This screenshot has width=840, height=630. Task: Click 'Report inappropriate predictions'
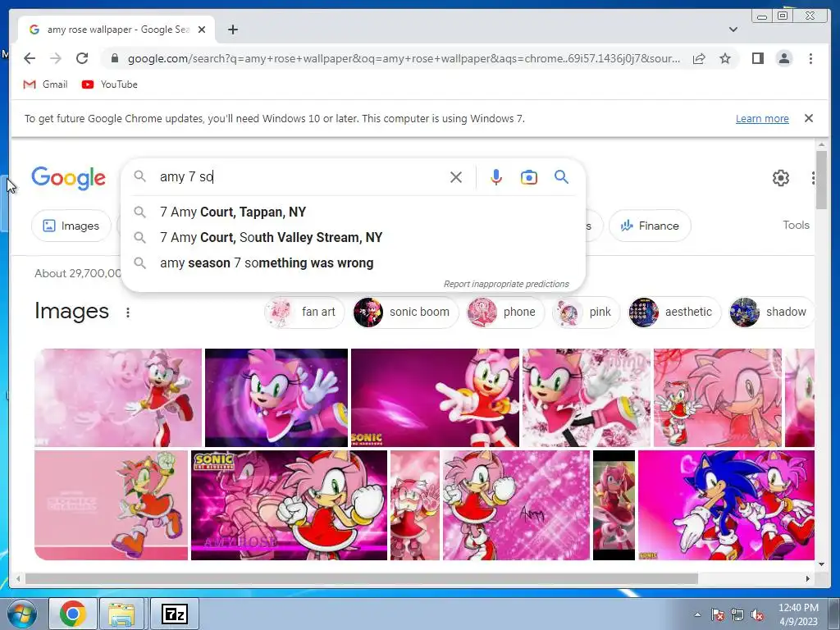[506, 284]
